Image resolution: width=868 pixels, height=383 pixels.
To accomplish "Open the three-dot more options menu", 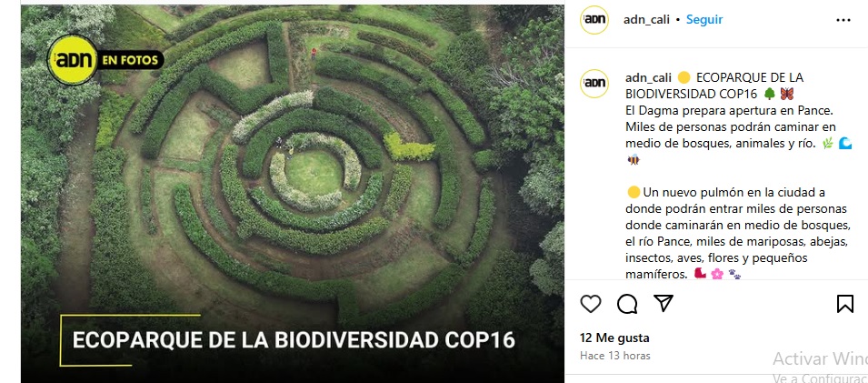I will click(843, 20).
